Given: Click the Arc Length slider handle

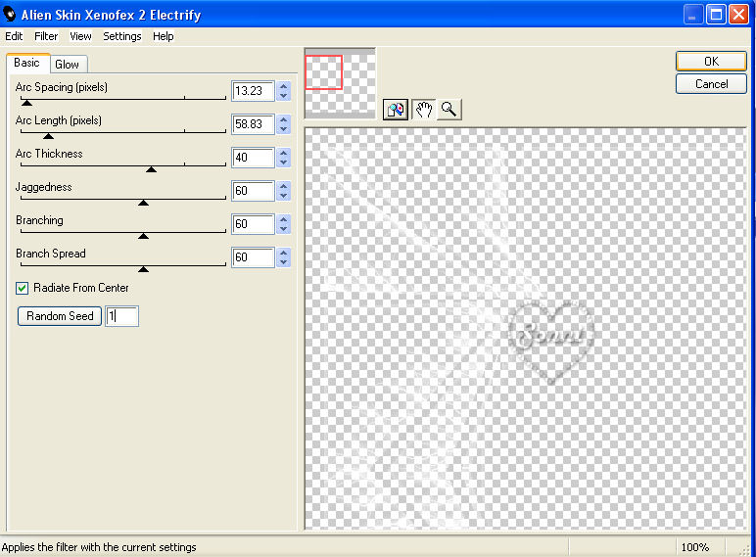Looking at the screenshot, I should [48, 136].
